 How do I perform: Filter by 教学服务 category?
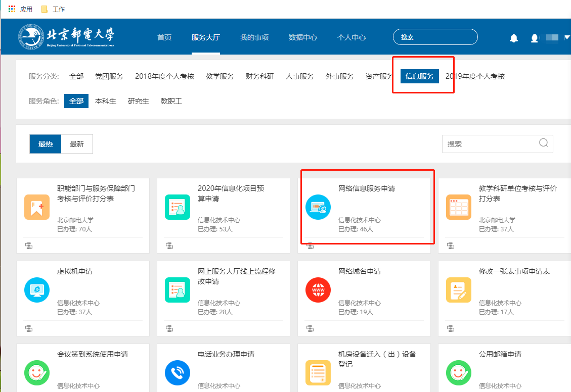(219, 76)
